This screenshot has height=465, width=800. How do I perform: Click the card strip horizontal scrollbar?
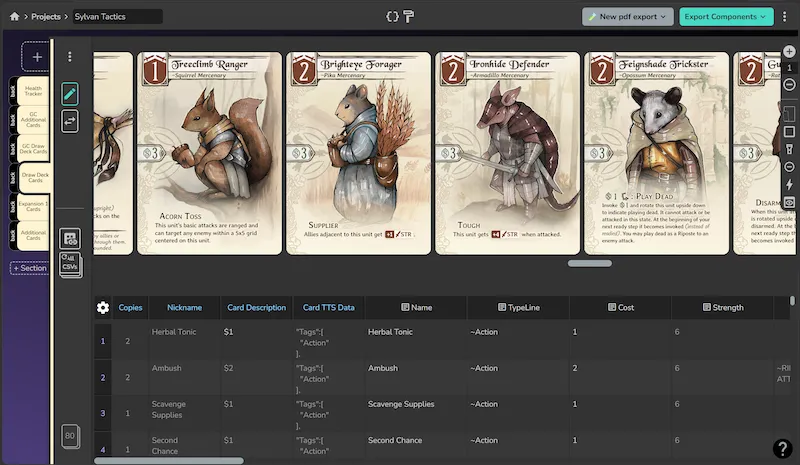589,263
